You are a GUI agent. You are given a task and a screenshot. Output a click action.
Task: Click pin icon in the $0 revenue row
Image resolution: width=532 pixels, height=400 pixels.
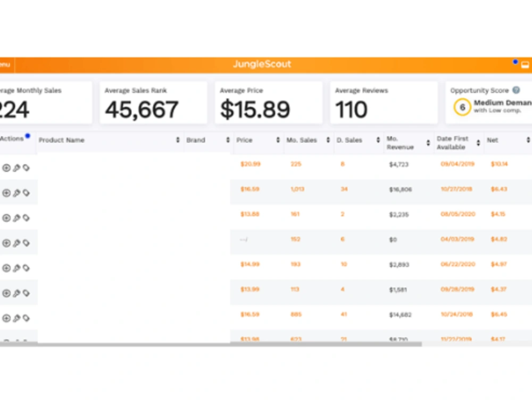pos(16,243)
